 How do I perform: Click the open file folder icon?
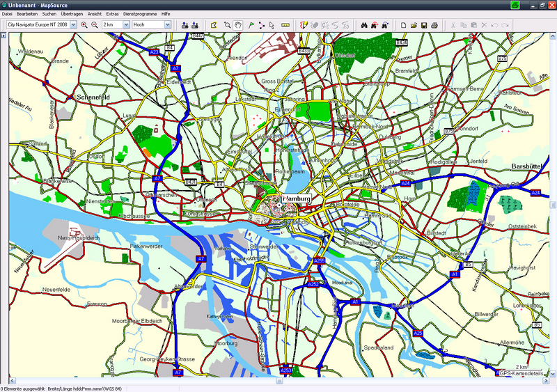(x=414, y=24)
